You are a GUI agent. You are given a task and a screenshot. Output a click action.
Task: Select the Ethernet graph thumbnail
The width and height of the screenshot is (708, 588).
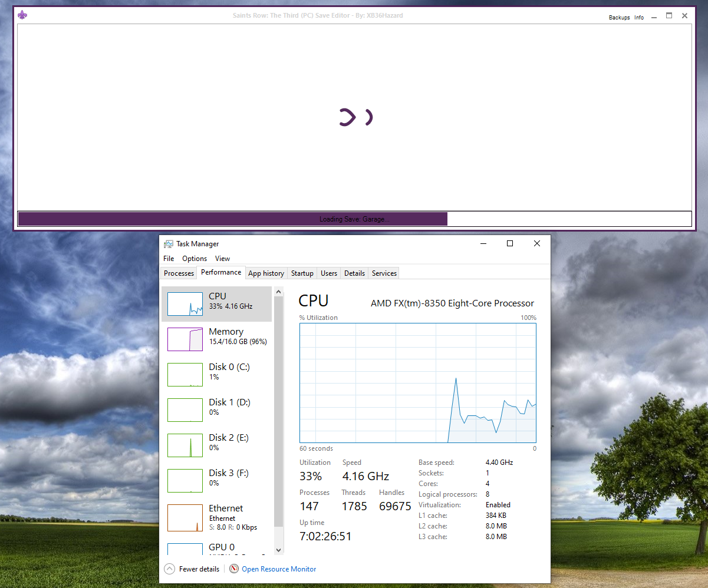(x=185, y=518)
